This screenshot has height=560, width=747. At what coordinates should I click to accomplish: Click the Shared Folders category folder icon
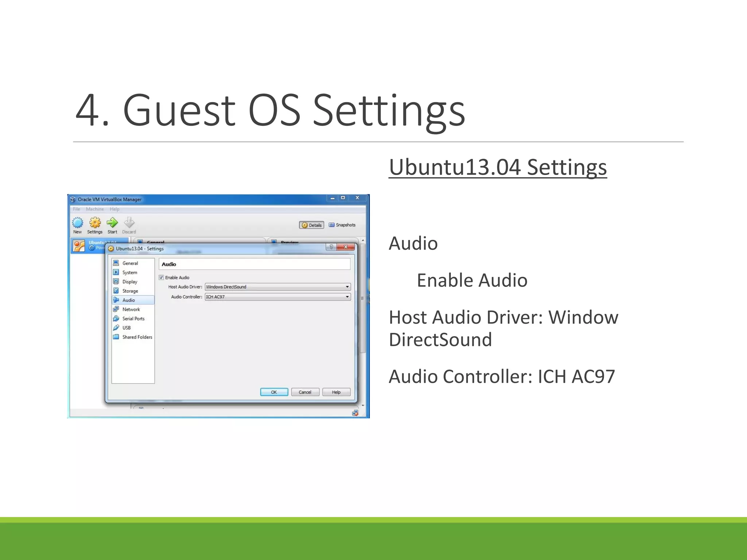(116, 337)
